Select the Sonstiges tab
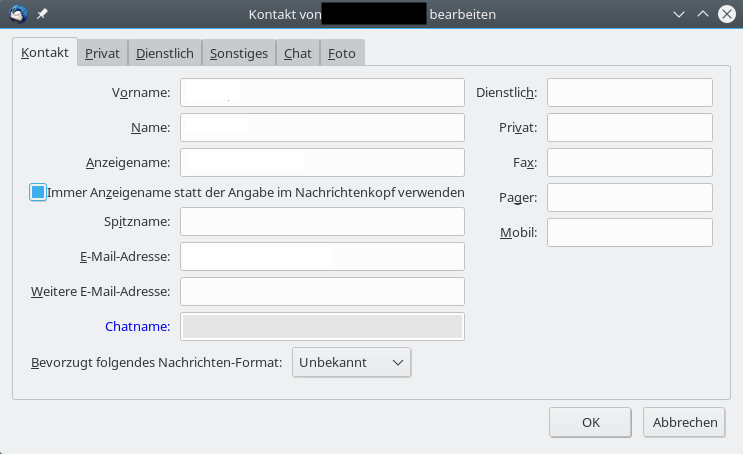Viewport: 743px width, 454px height. pos(239,54)
